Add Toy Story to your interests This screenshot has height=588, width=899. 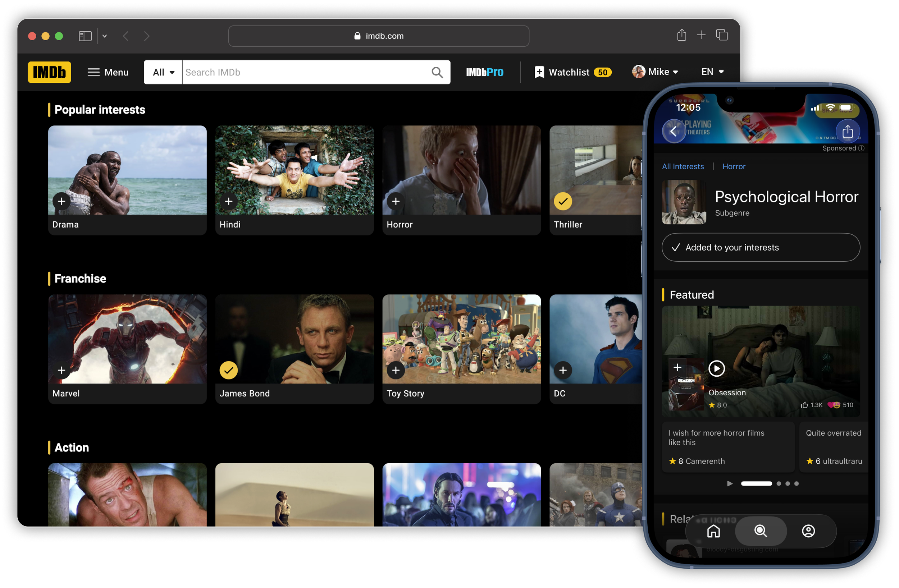[x=396, y=370]
